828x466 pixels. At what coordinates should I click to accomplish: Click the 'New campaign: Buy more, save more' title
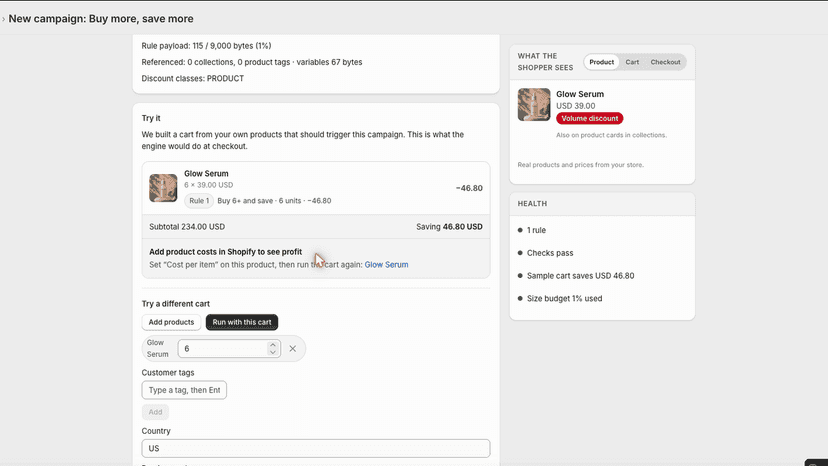click(101, 19)
